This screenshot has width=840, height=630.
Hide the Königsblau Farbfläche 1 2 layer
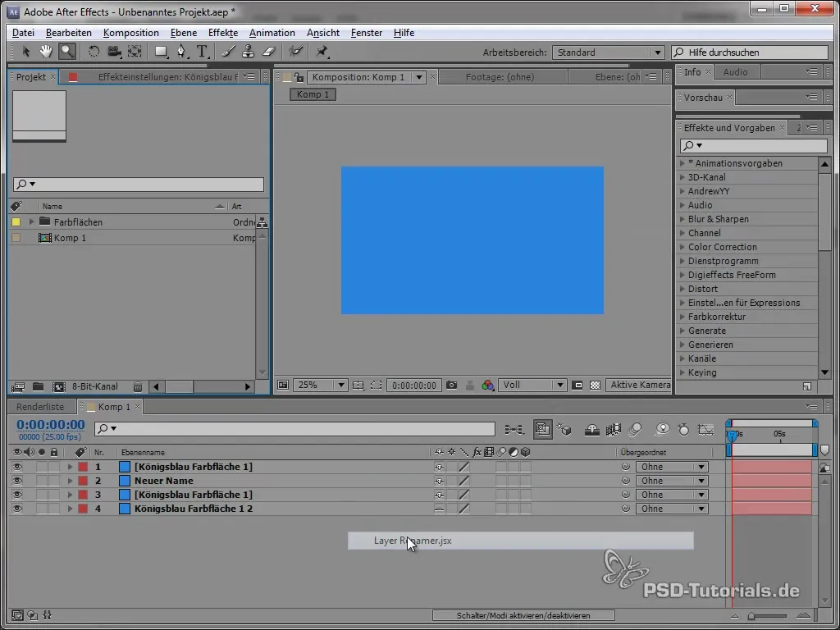[x=17, y=509]
